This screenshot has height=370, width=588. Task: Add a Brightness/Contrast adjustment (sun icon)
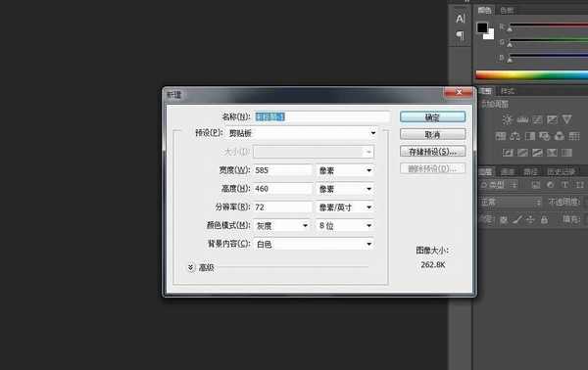pyautogui.click(x=507, y=119)
